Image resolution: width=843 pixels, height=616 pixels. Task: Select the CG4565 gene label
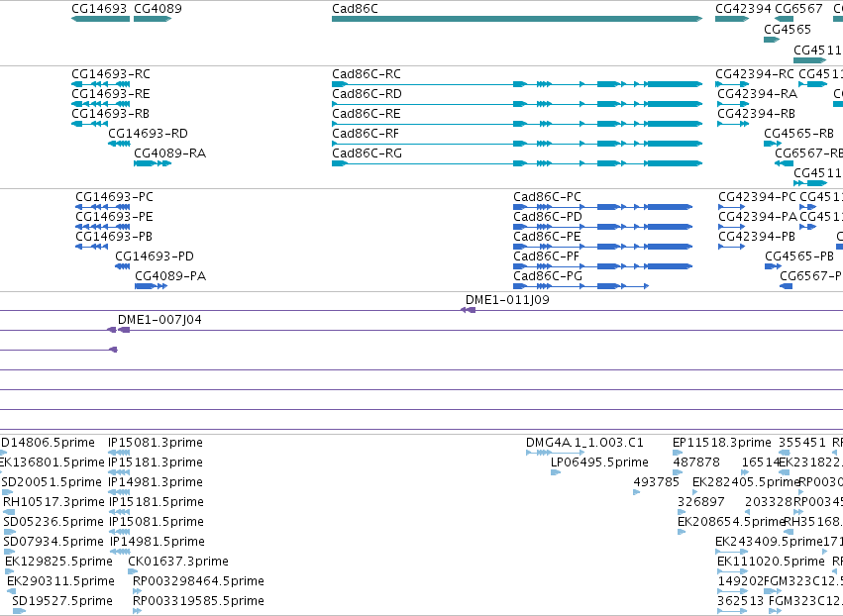pyautogui.click(x=788, y=29)
